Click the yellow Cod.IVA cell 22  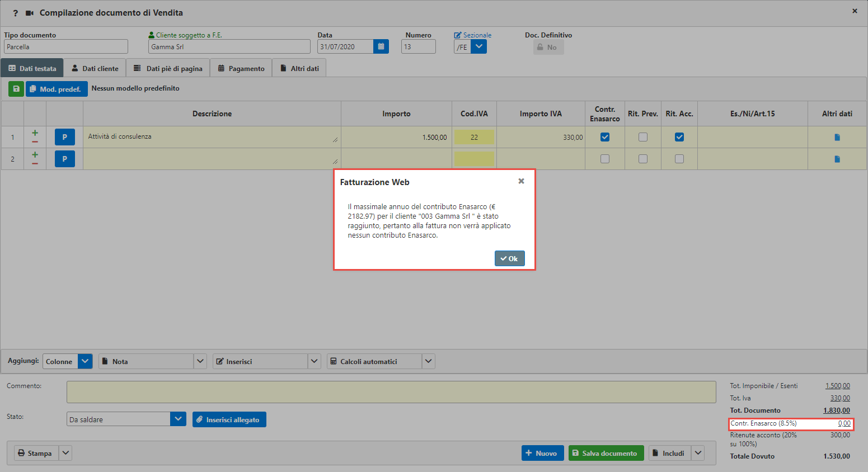point(474,137)
